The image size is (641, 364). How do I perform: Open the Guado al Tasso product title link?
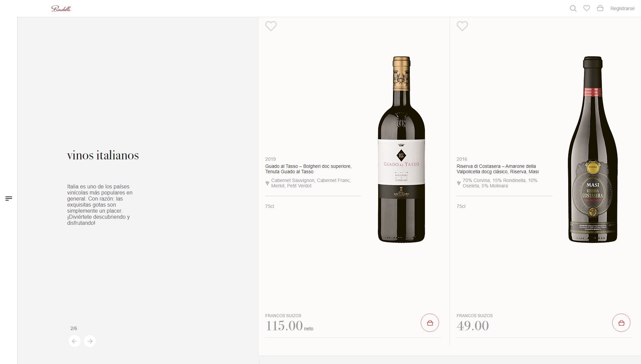308,169
